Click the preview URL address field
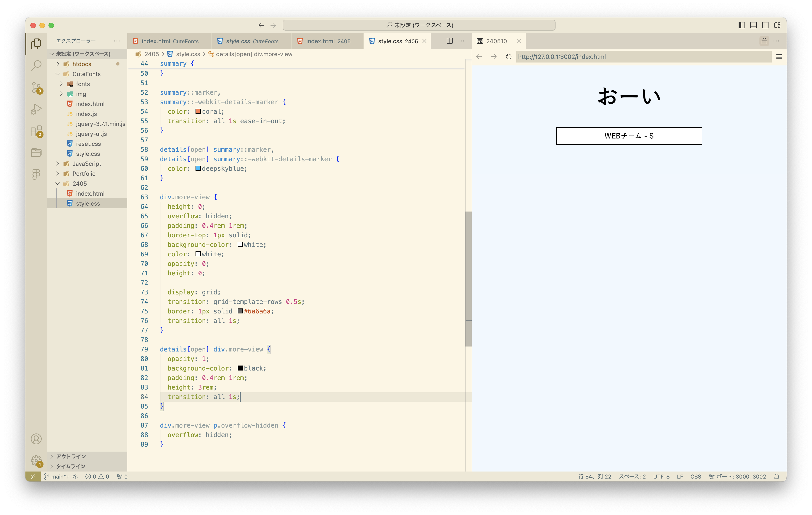 643,57
